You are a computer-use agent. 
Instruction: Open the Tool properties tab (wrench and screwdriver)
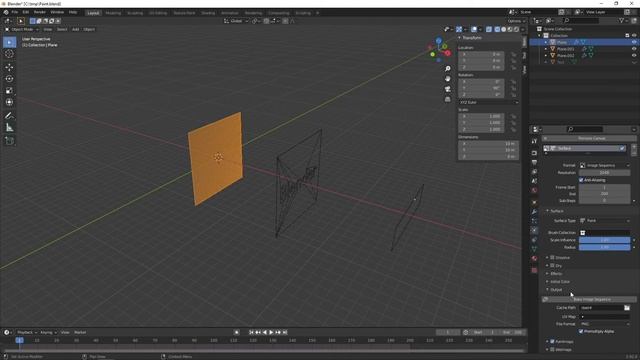coord(534,141)
